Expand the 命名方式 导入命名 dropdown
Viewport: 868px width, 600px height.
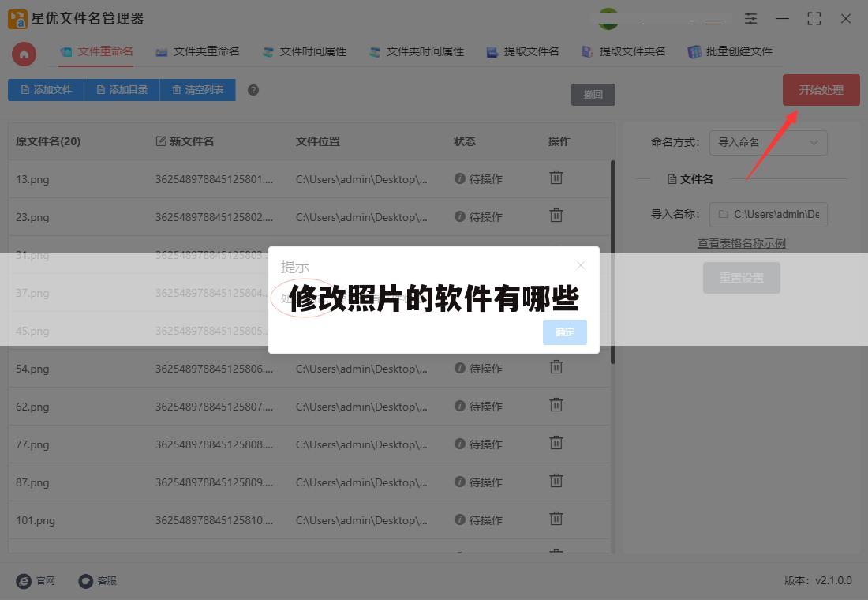point(768,142)
